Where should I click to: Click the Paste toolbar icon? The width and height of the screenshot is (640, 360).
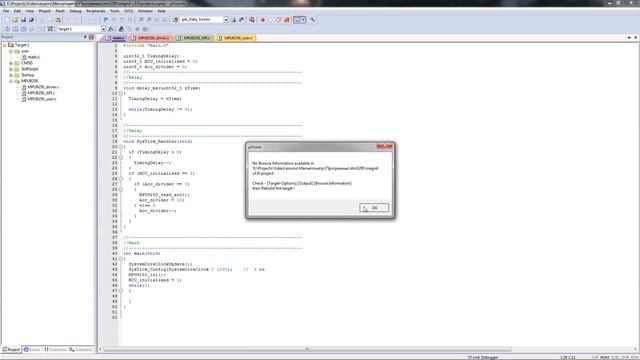point(58,20)
